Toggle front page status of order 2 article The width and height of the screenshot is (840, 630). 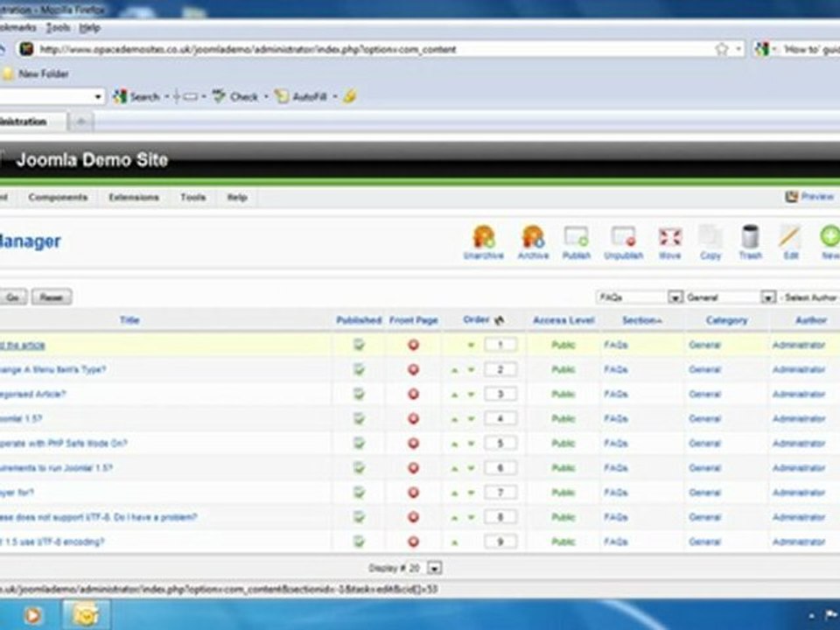tap(413, 369)
